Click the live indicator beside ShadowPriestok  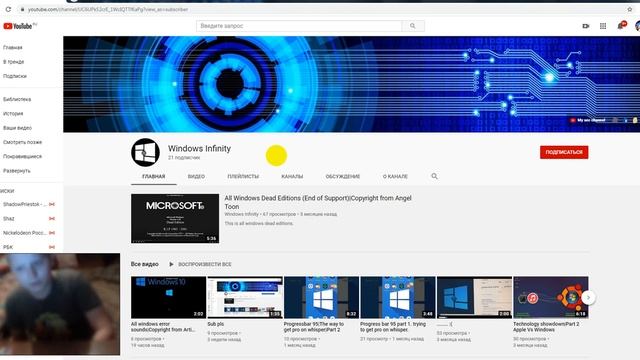click(x=52, y=204)
